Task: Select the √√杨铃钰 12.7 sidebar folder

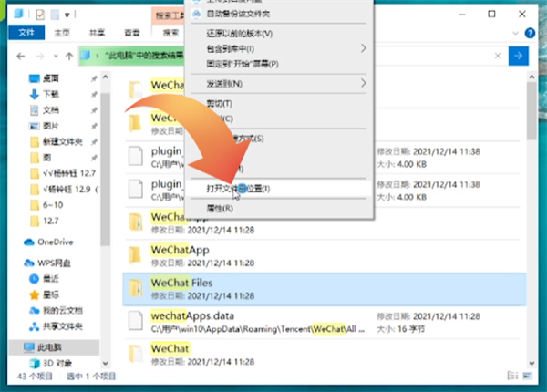Action: click(x=69, y=173)
